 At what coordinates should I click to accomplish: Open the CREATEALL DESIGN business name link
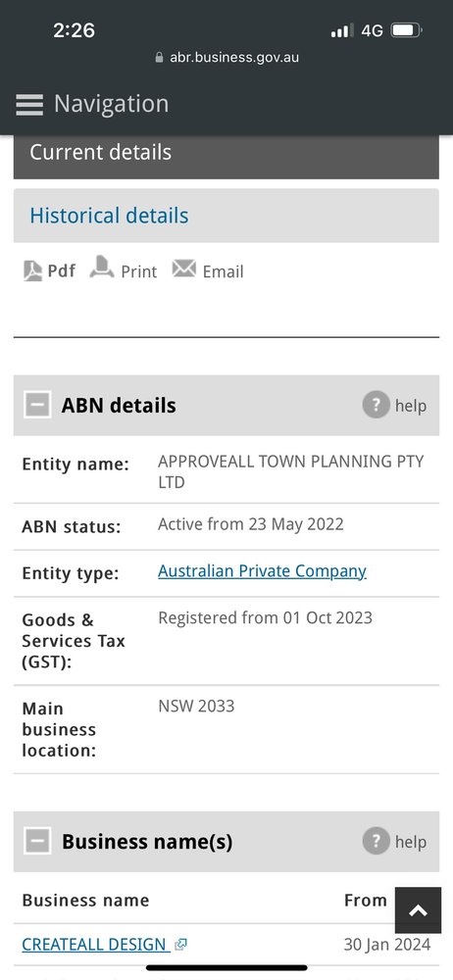click(94, 945)
